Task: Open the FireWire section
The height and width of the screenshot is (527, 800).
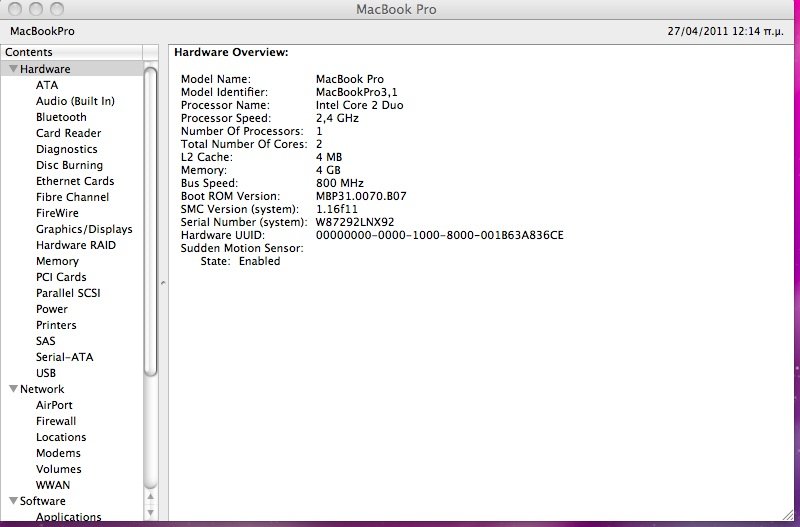Action: pyautogui.click(x=57, y=213)
